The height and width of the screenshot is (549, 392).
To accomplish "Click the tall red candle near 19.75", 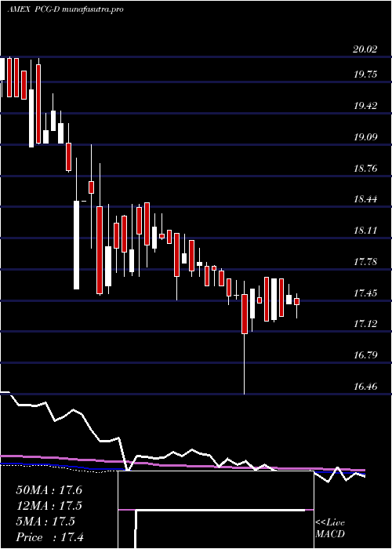I will pos(38,104).
